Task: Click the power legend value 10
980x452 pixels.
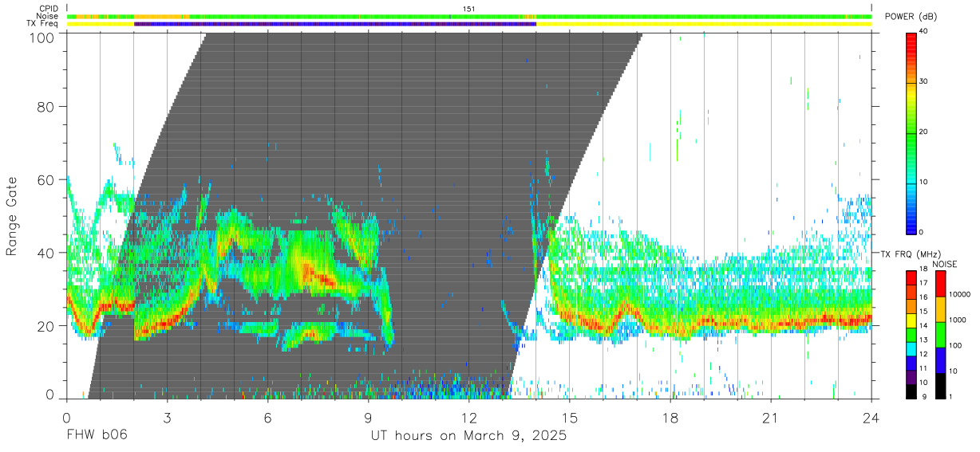Action: 925,182
